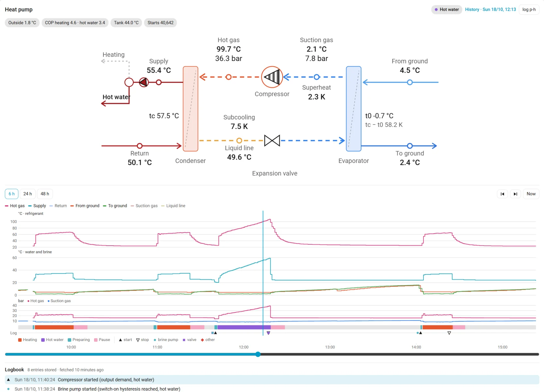Image resolution: width=544 pixels, height=392 pixels.
Task: Click the purple Hot water phase bar
Action: (x=244, y=327)
